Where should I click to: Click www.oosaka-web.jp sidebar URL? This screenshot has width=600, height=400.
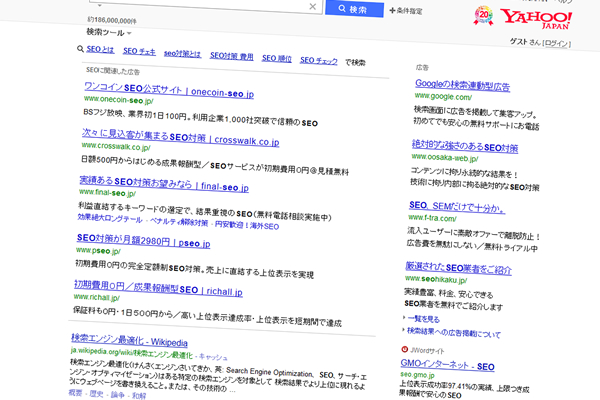coord(445,157)
